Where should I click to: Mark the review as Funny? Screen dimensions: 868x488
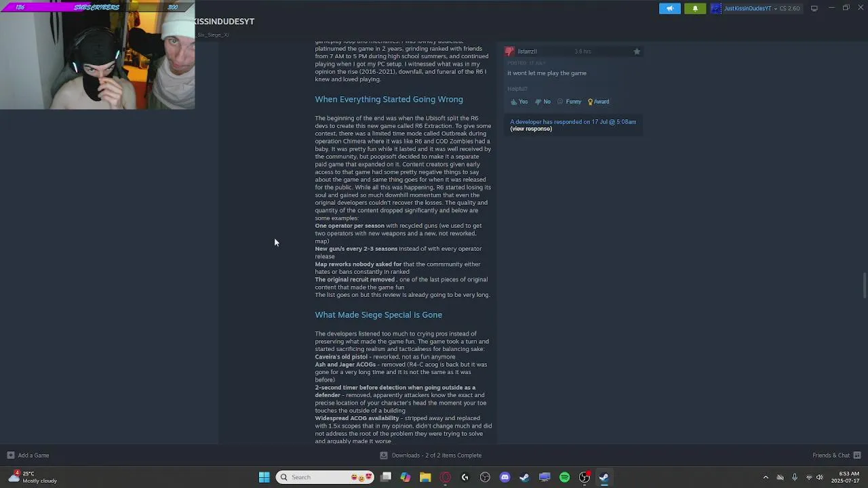570,102
